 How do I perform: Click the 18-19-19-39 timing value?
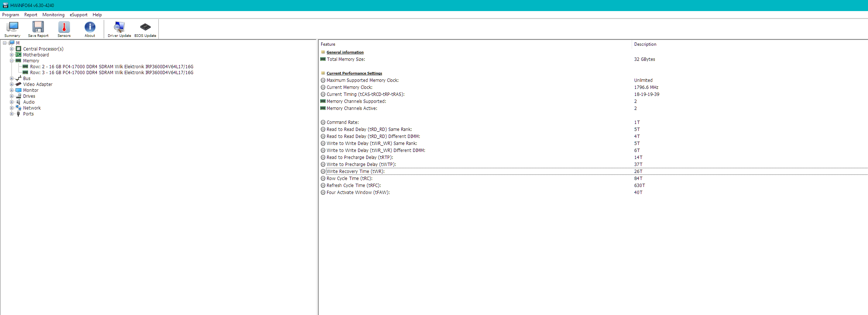(646, 94)
